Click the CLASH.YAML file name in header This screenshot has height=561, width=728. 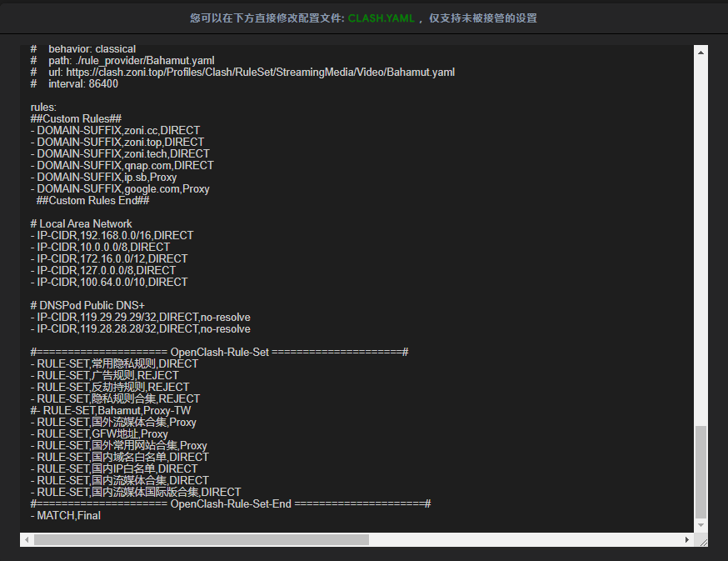[x=381, y=18]
